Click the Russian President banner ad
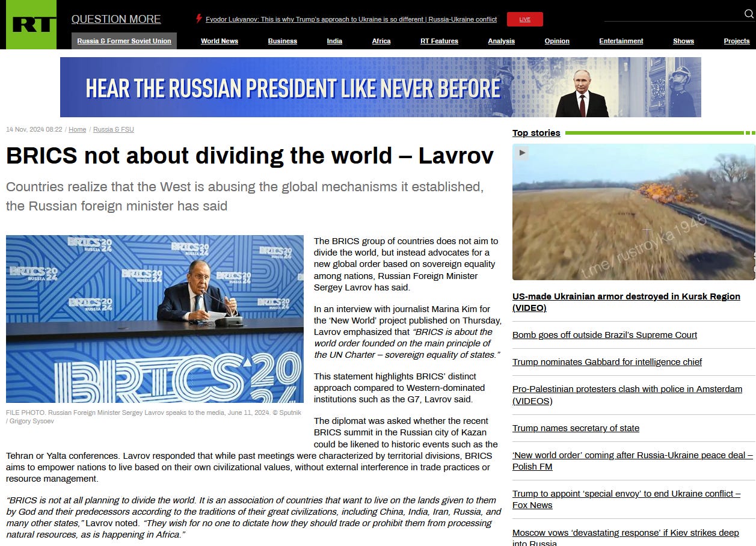Viewport: 756px width, 546px height. 381,87
